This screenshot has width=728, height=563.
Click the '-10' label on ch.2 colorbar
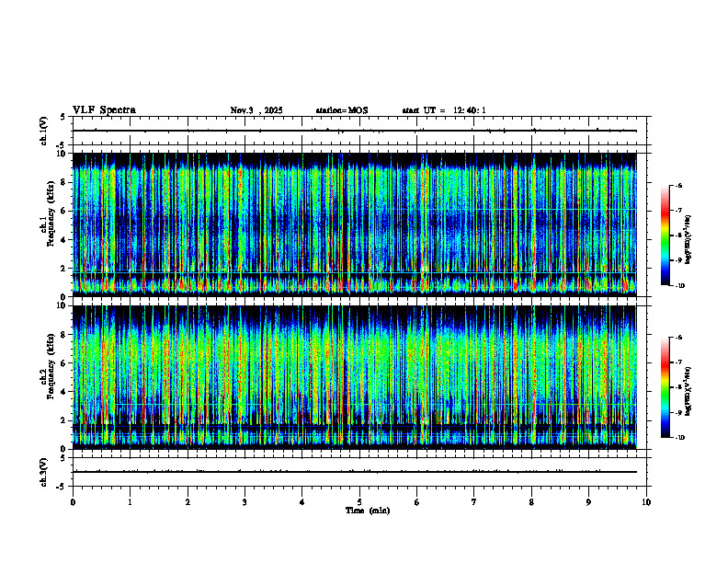click(680, 438)
